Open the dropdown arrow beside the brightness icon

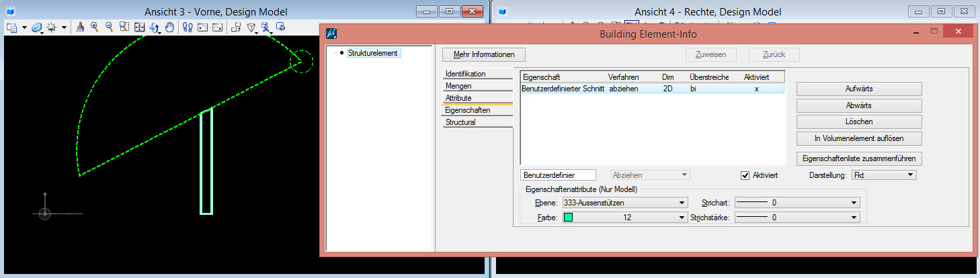click(x=64, y=28)
